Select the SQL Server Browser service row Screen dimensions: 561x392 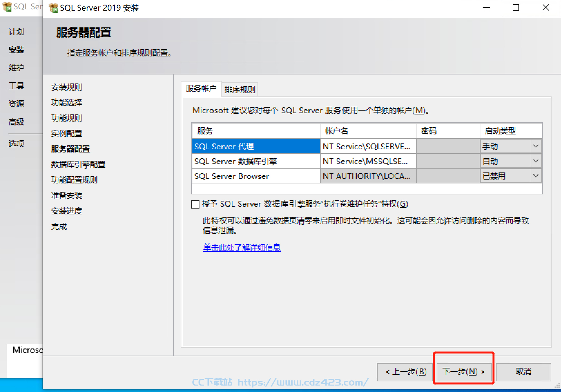[x=256, y=176]
